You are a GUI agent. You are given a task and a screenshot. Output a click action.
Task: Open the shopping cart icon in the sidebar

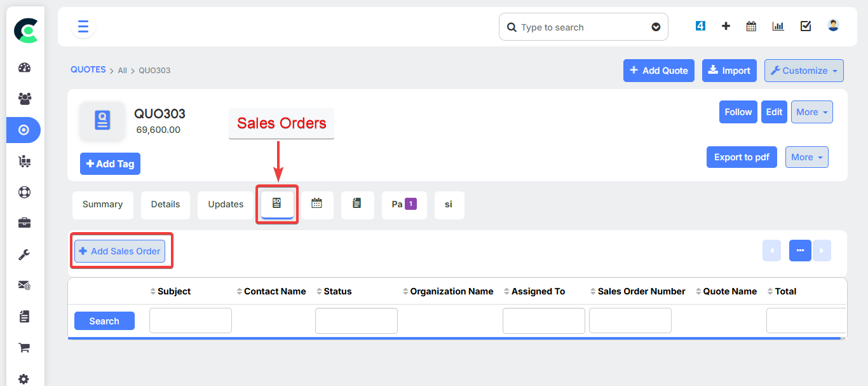(x=24, y=347)
